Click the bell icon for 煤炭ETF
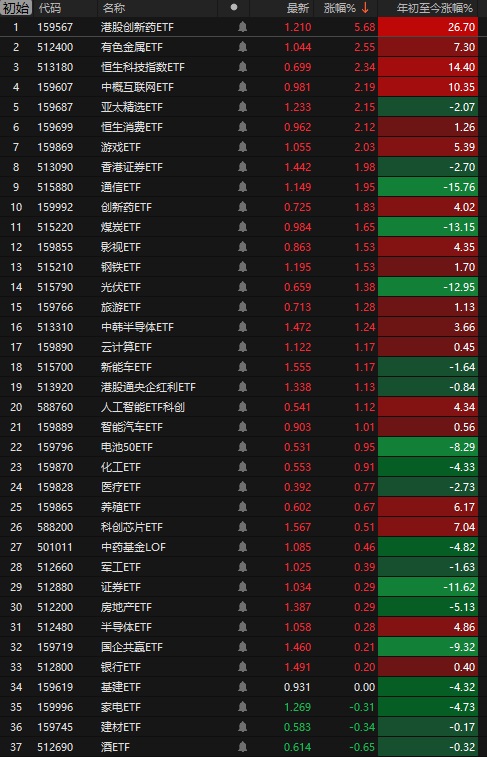The width and height of the screenshot is (487, 757). 242,227
